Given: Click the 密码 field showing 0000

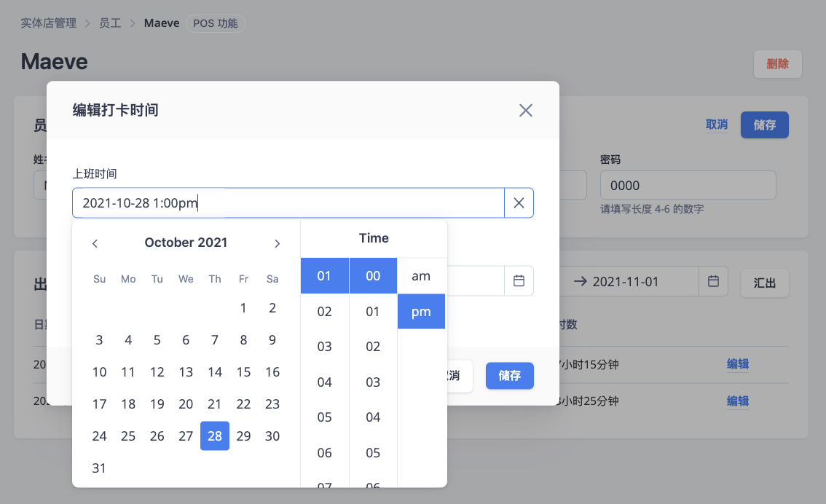Looking at the screenshot, I should pos(688,186).
